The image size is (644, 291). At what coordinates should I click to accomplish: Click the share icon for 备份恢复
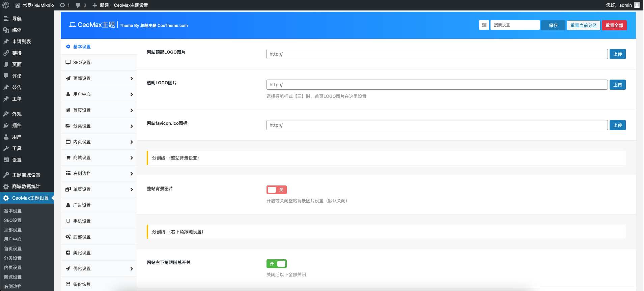(68, 284)
